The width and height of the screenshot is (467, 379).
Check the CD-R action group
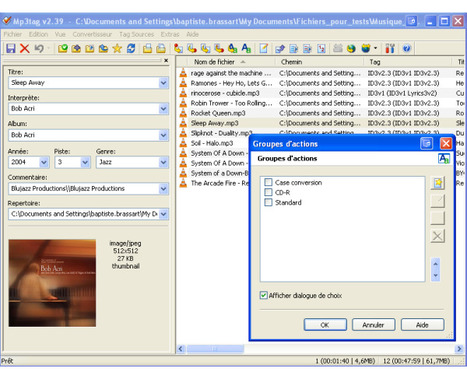click(x=268, y=192)
